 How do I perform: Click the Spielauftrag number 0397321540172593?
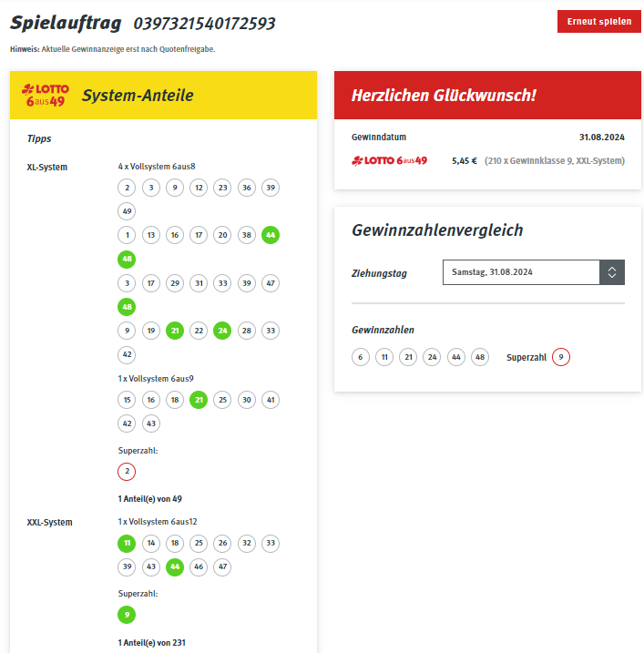click(x=204, y=24)
